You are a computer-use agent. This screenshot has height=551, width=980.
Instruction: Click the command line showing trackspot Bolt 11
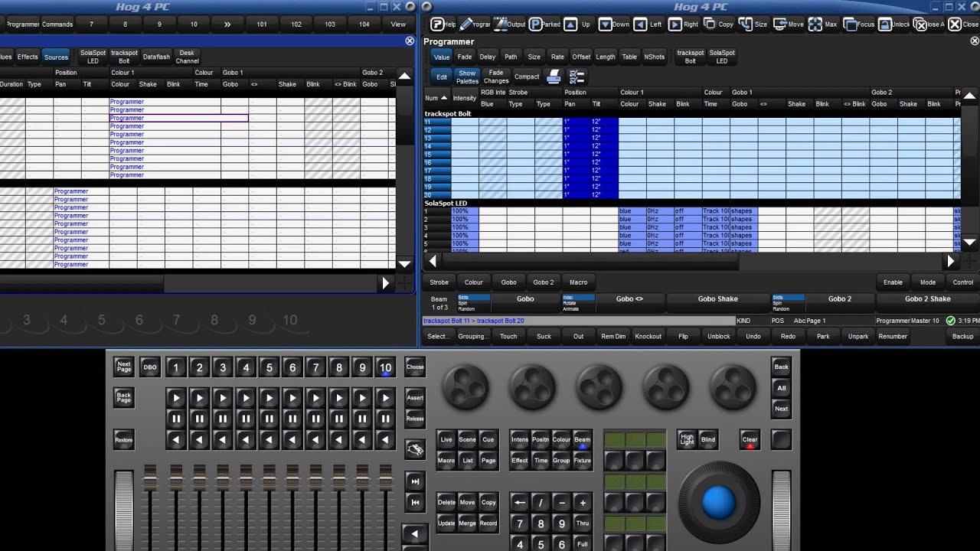point(577,321)
